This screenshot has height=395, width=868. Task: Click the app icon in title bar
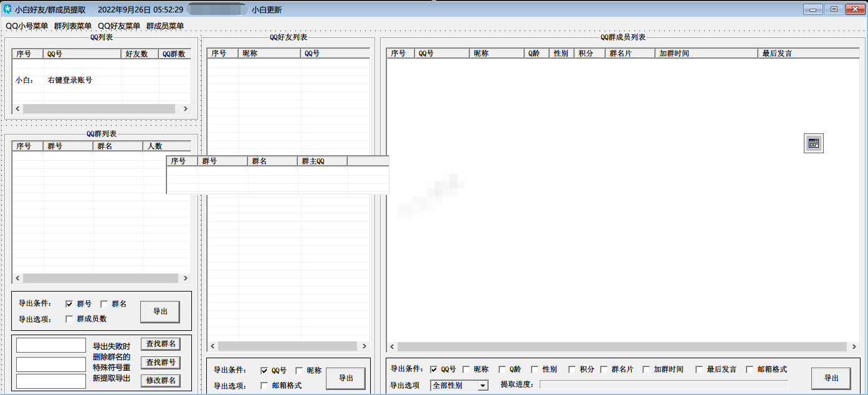(x=7, y=9)
